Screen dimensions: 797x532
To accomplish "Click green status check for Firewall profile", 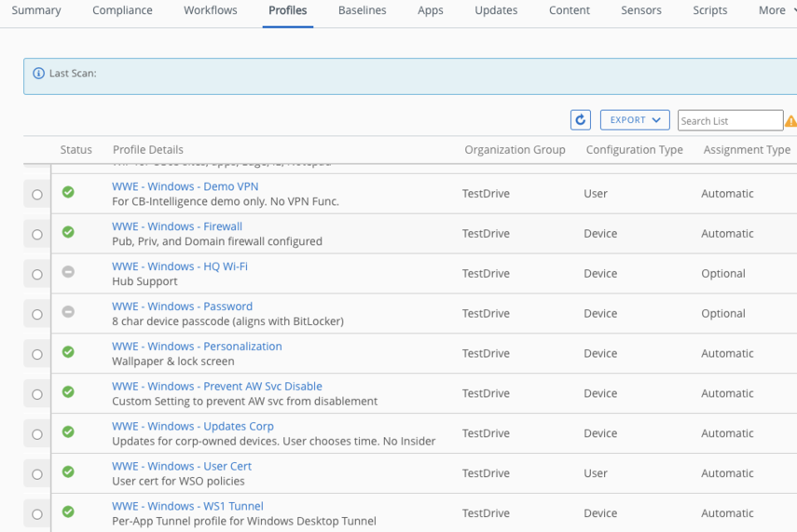I will [68, 232].
